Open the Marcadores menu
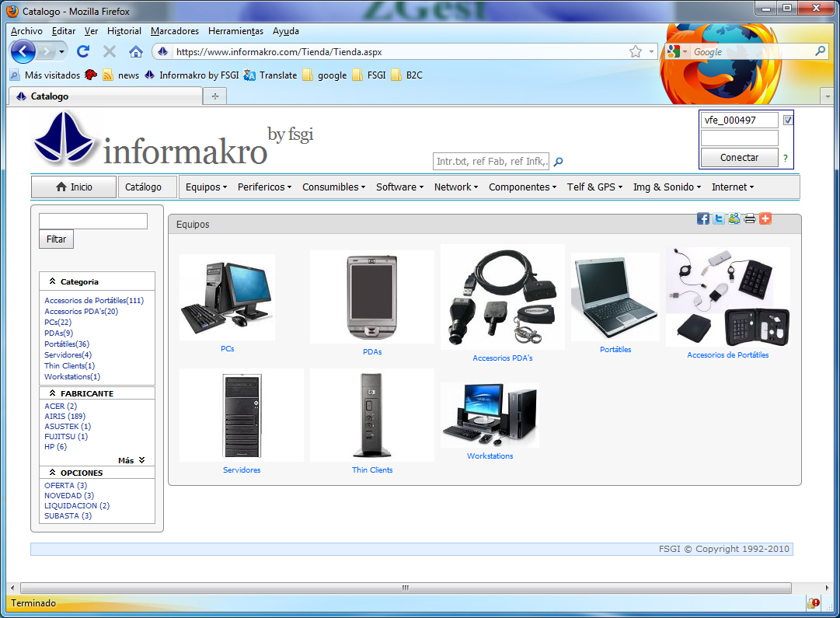840x618 pixels. (175, 31)
